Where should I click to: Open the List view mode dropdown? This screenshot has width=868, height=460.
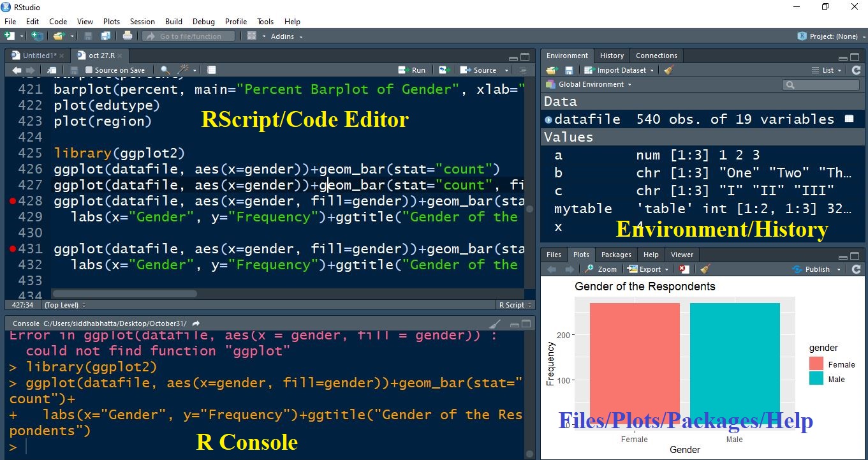[x=827, y=70]
